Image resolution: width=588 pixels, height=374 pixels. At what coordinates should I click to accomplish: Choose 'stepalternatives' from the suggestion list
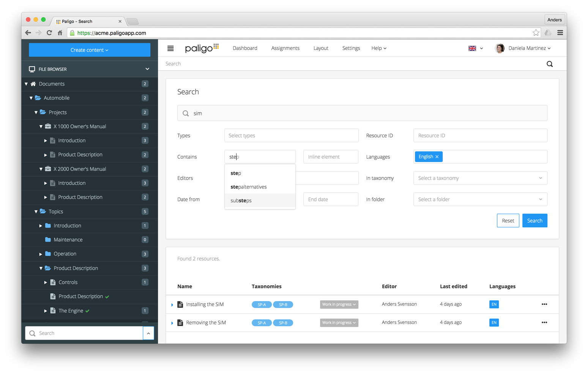pos(260,187)
